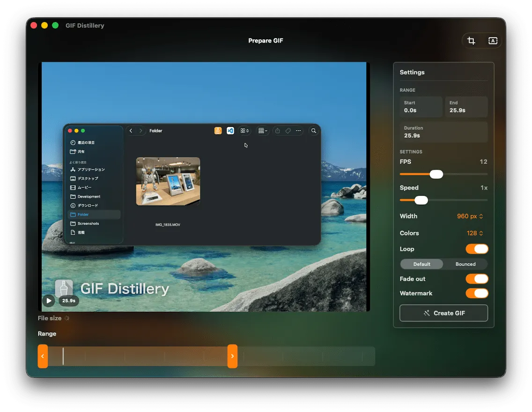Screen dimensions: 532x412
Task: Open the Finder grouping dropdown
Action: [x=263, y=131]
